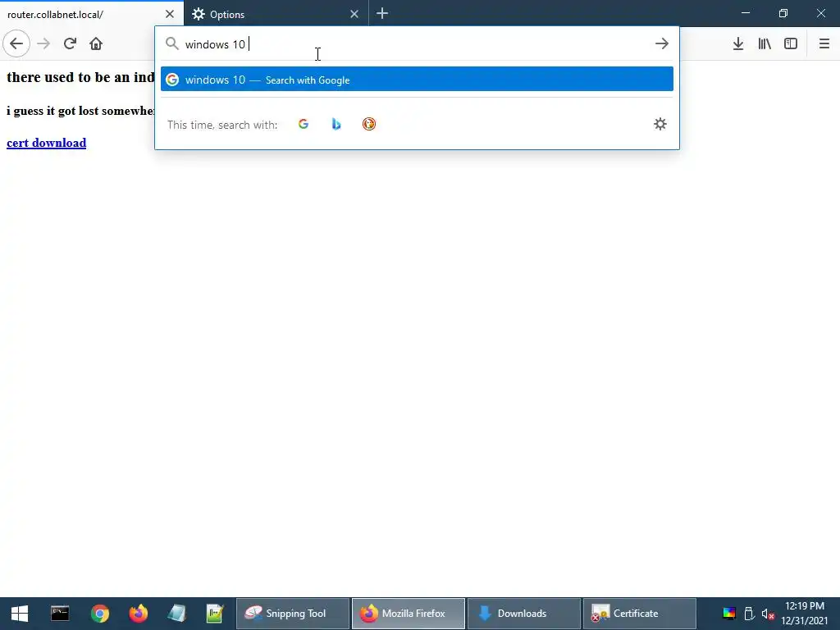Follow the 'cert download' link
Image resolution: width=840 pixels, height=630 pixels.
coord(47,143)
